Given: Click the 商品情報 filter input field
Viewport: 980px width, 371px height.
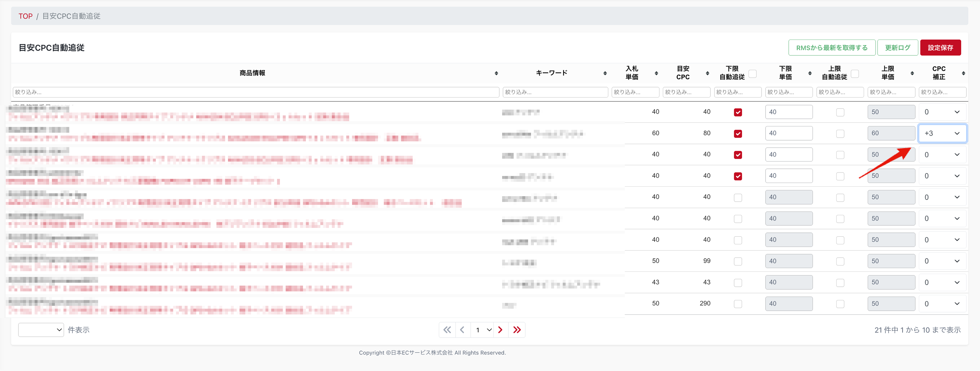Looking at the screenshot, I should (256, 92).
